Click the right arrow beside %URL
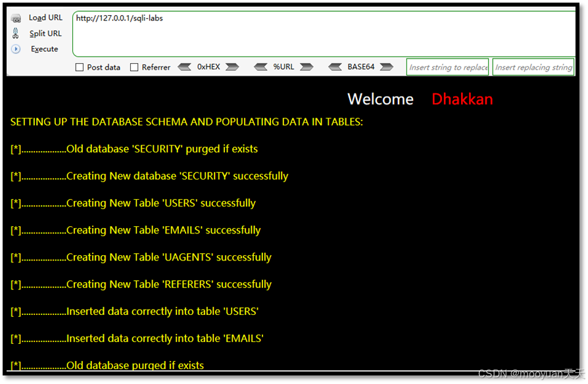This screenshot has width=588, height=384. pos(306,67)
